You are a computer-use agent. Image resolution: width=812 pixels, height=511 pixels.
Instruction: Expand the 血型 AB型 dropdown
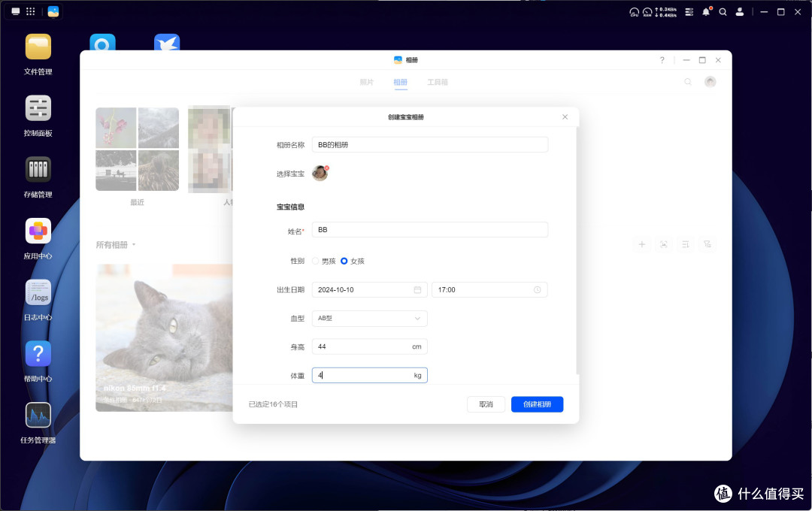(370, 319)
